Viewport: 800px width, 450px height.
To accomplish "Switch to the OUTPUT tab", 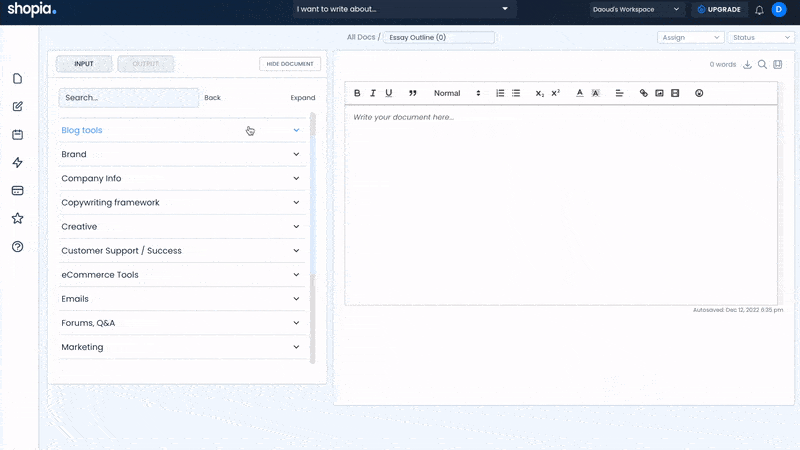I will coord(146,64).
